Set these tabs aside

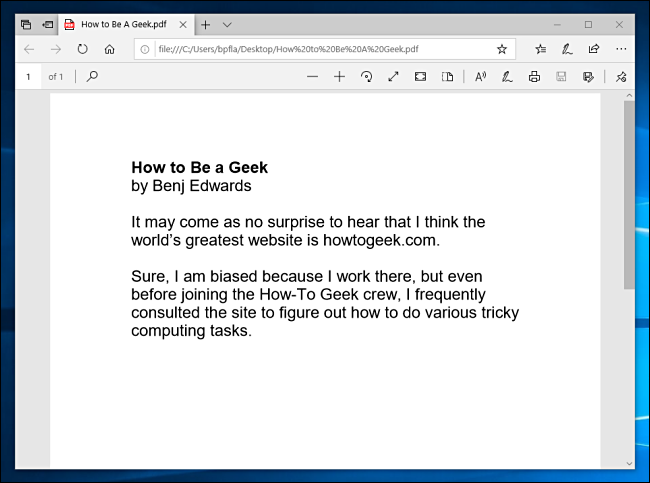pos(48,25)
